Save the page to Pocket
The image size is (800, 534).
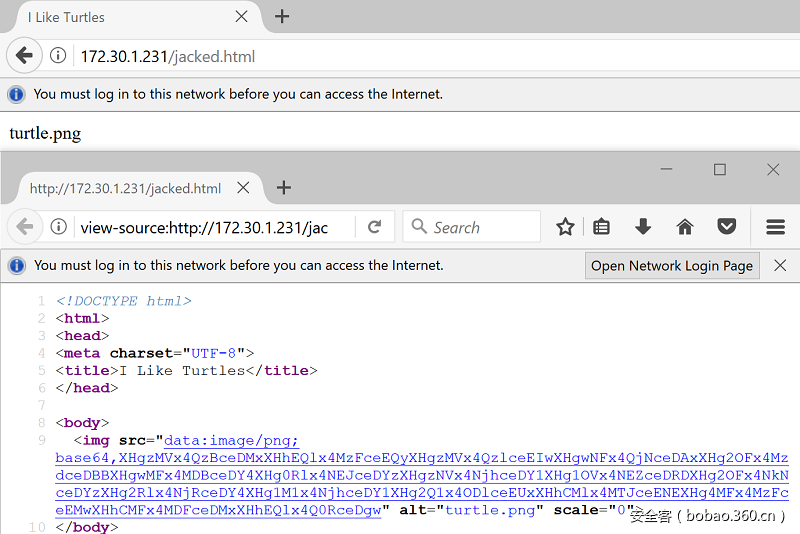(726, 226)
